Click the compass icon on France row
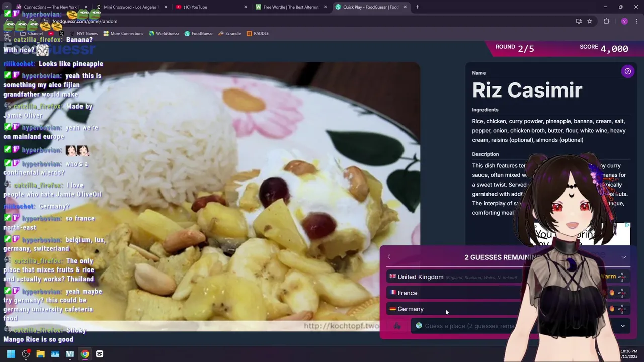This screenshot has width=644, height=362. pos(622,293)
